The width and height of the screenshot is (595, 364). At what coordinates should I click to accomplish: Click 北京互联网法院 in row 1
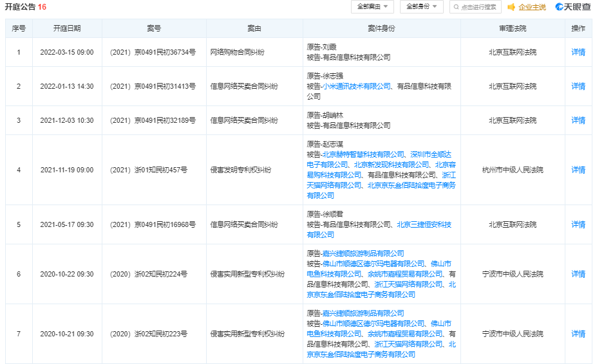pyautogui.click(x=513, y=52)
